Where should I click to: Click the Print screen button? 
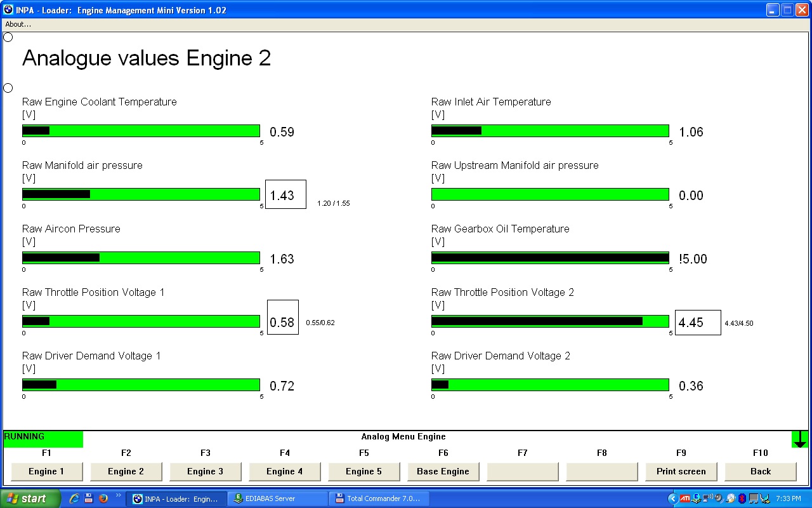click(x=681, y=471)
